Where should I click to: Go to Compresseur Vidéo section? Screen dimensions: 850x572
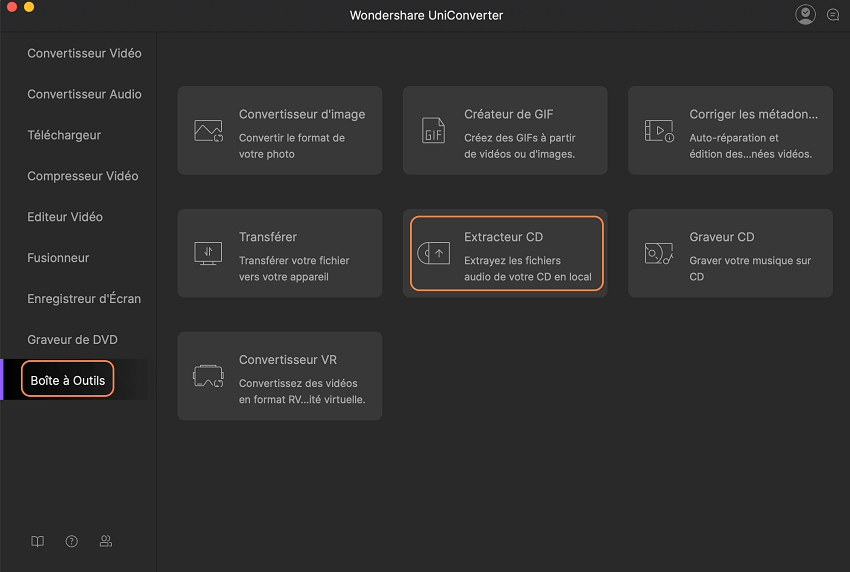point(82,176)
